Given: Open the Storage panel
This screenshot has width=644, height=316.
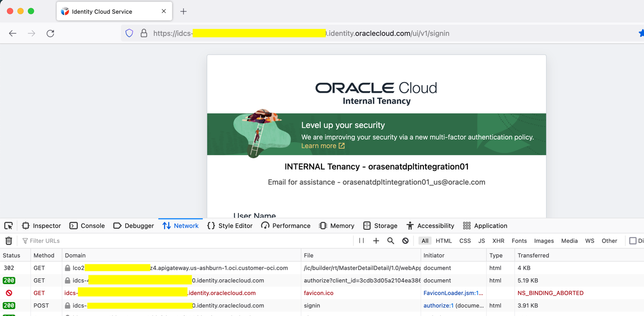Looking at the screenshot, I should [380, 226].
